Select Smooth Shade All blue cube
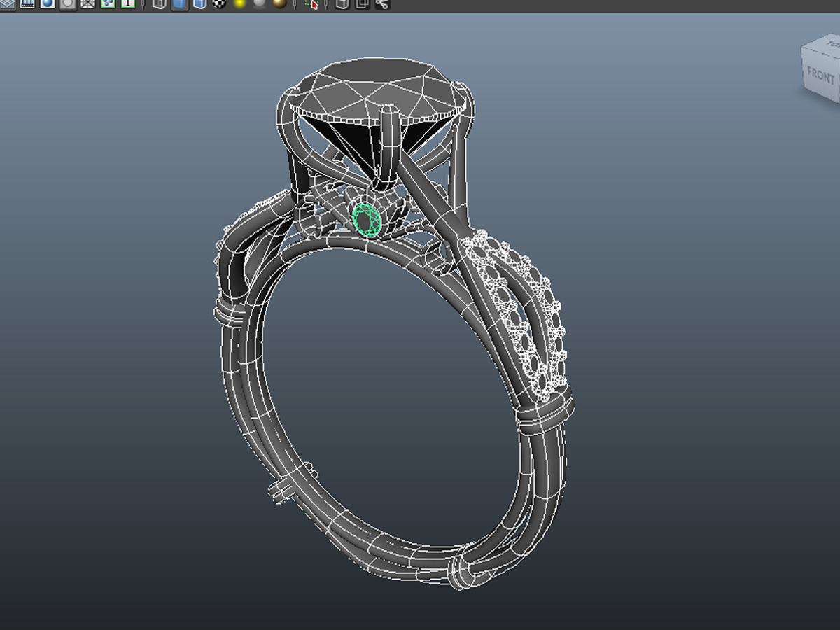The image size is (840, 630). pos(180,3)
